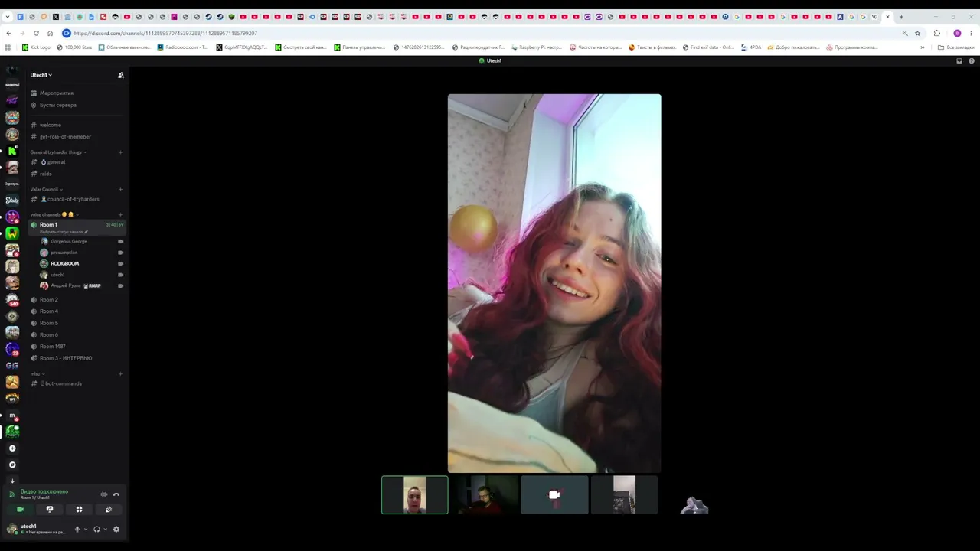Viewport: 980px width, 551px height.
Task: Open the utech1 user profile panel
Action: pyautogui.click(x=36, y=529)
